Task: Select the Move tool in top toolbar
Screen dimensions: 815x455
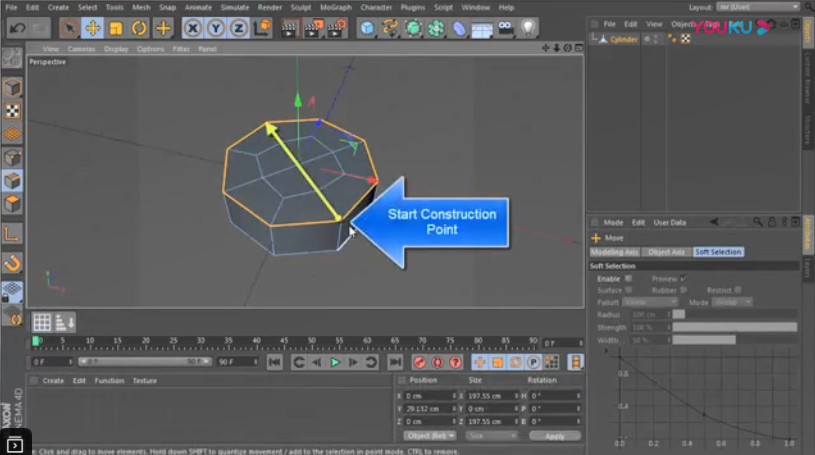Action: point(92,28)
